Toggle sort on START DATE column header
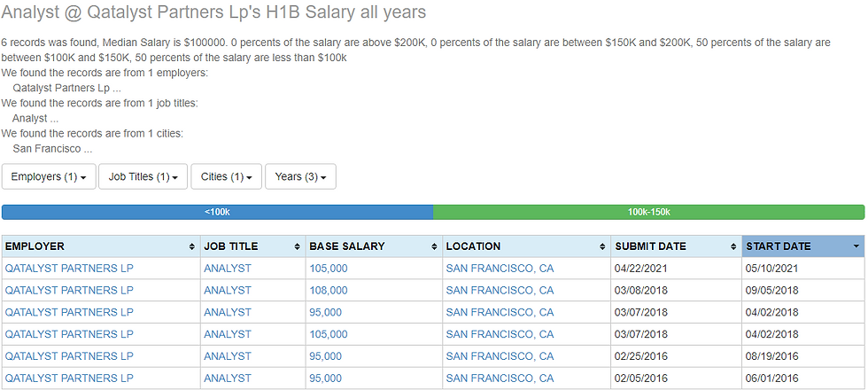 (x=803, y=246)
